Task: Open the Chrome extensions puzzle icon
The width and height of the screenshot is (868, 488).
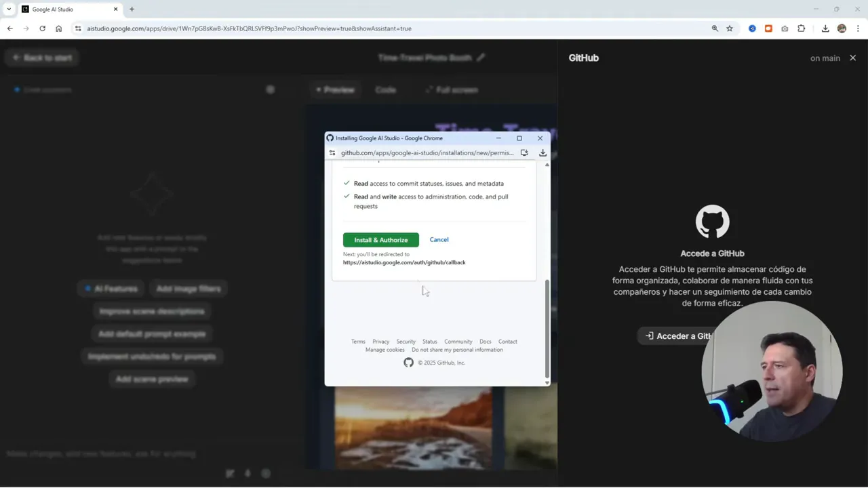Action: 802,28
